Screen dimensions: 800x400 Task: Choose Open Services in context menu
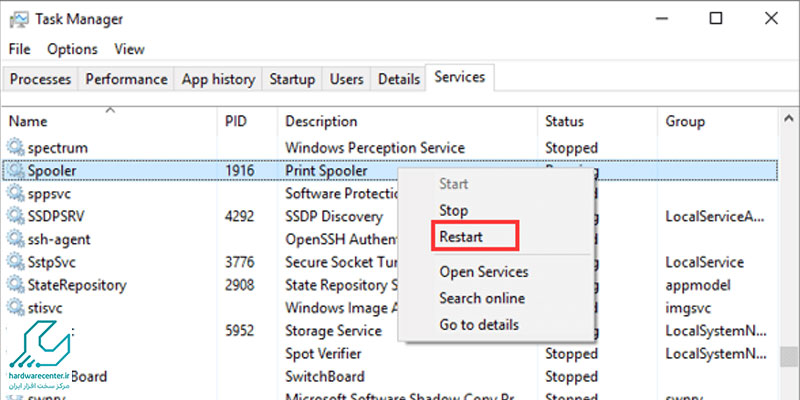click(x=484, y=272)
